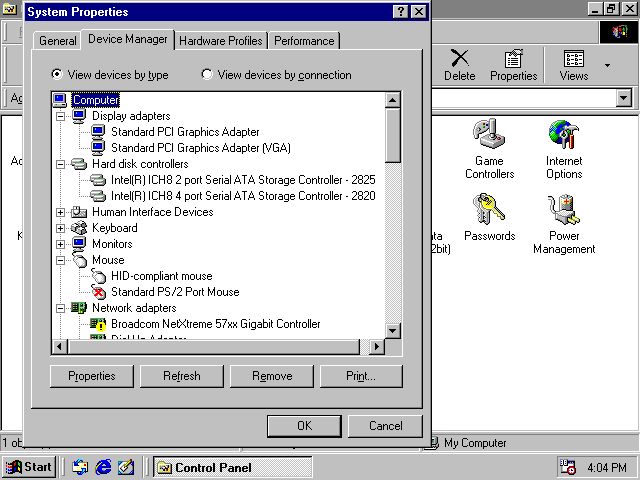Collapse the Display adapters node
This screenshot has width=640, height=480.
click(61, 116)
